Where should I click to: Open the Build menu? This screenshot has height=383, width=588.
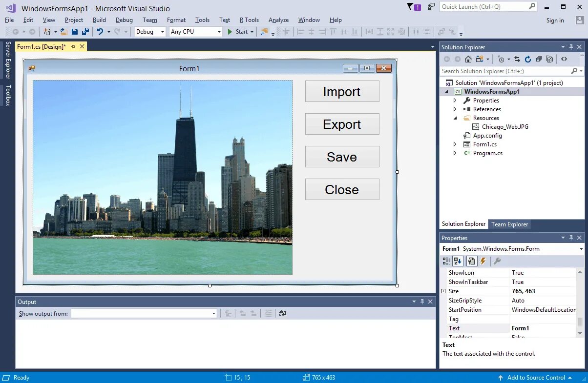(99, 20)
